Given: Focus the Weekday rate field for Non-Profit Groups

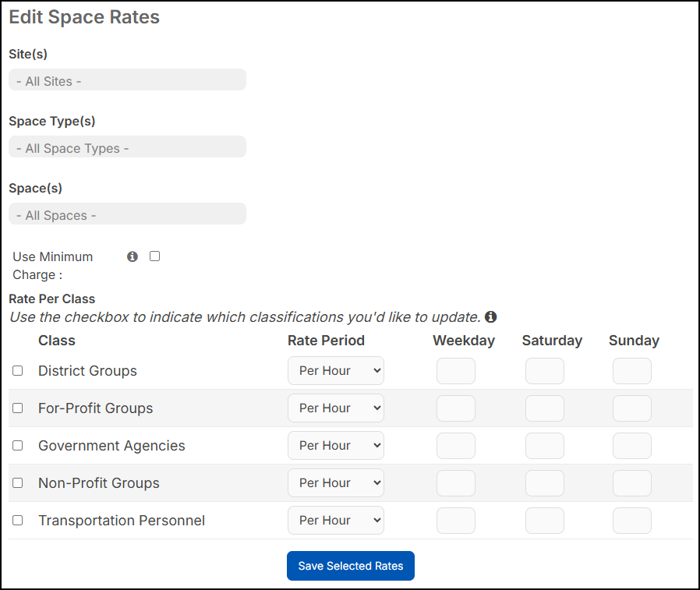Looking at the screenshot, I should 456,483.
